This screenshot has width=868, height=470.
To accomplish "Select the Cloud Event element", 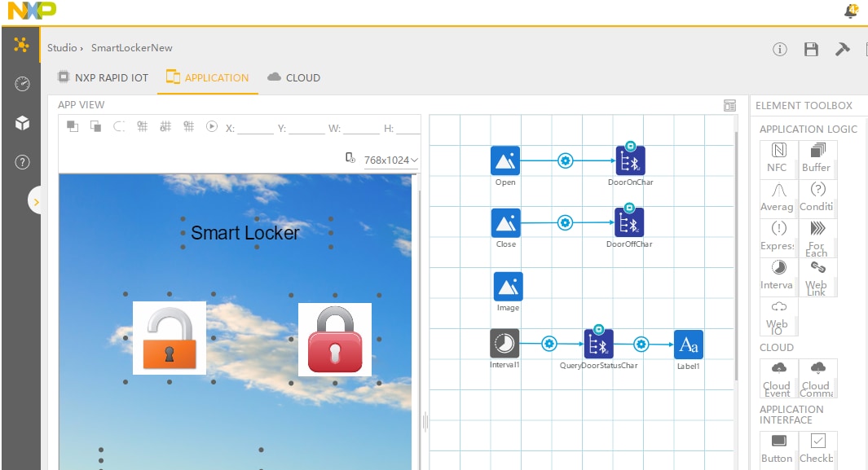I will 777,377.
